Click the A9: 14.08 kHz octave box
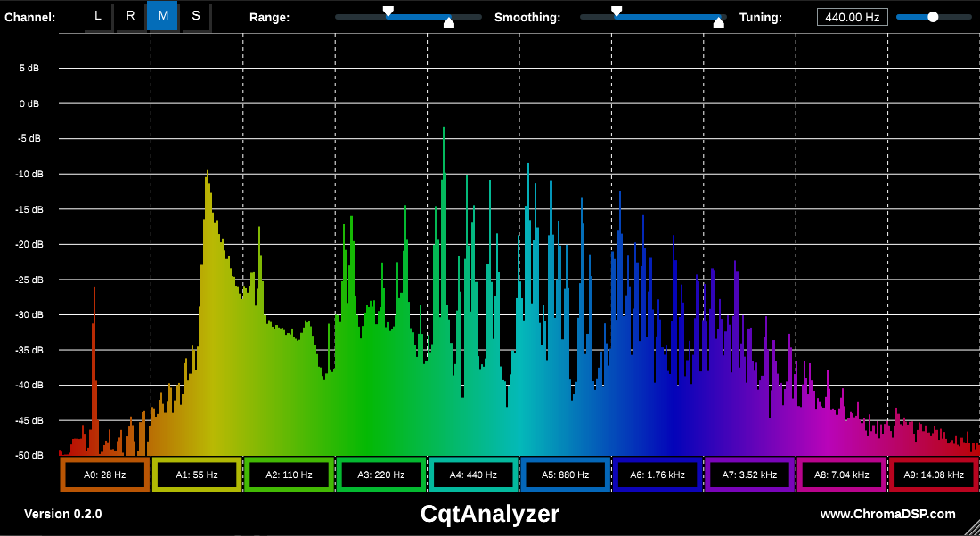The width and height of the screenshot is (980, 536). (934, 475)
